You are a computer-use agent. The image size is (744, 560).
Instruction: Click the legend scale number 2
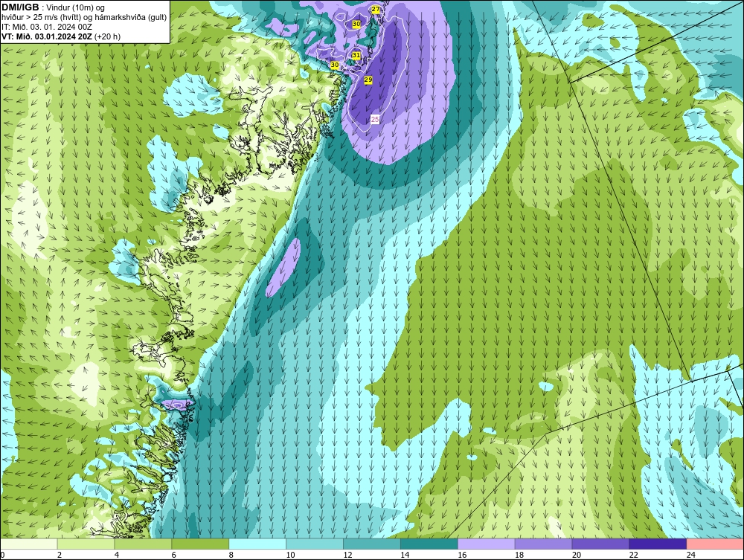[x=60, y=555]
